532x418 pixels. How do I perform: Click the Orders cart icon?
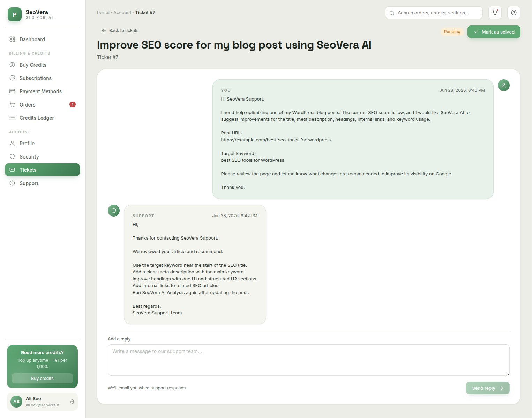[12, 104]
